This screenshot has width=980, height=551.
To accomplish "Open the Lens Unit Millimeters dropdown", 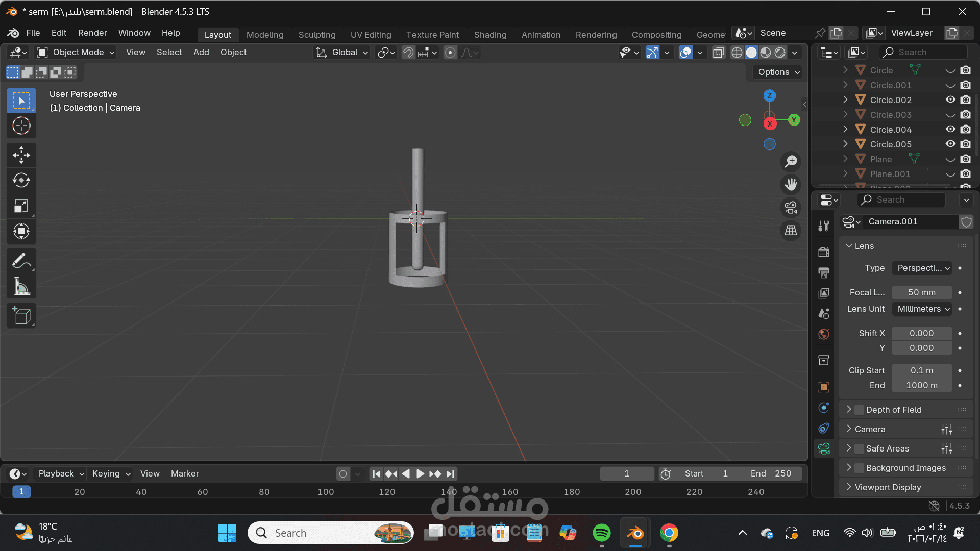I will (x=922, y=309).
